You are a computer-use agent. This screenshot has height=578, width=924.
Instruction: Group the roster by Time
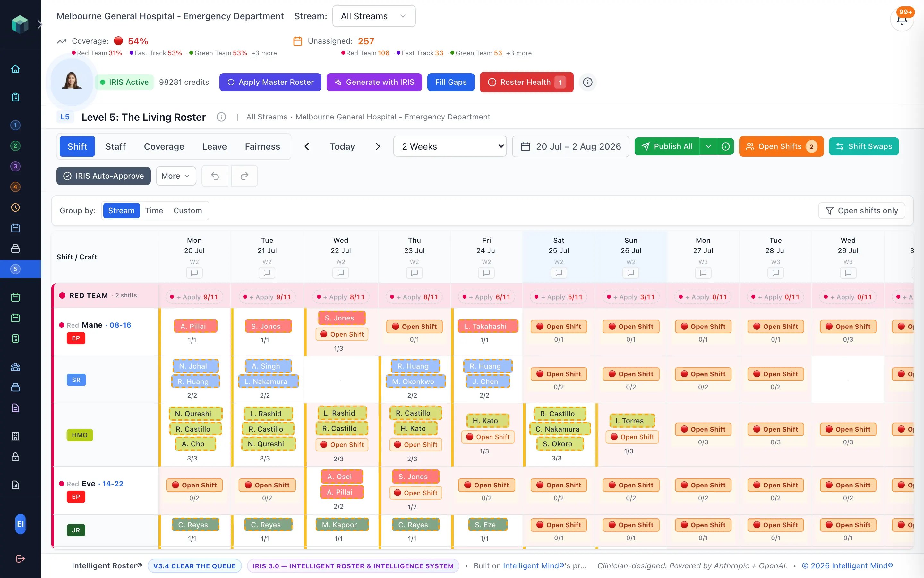click(154, 211)
